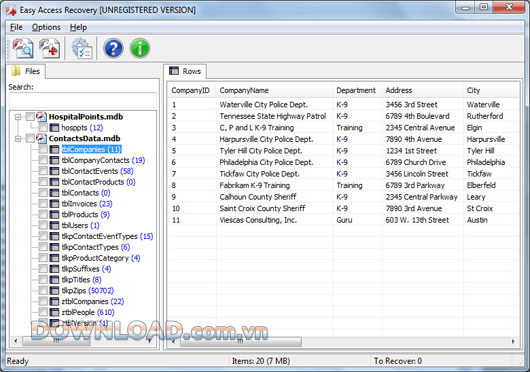Click the HospitalPoints.mdb database file icon
Screen dimensions: 530x372
[42, 117]
